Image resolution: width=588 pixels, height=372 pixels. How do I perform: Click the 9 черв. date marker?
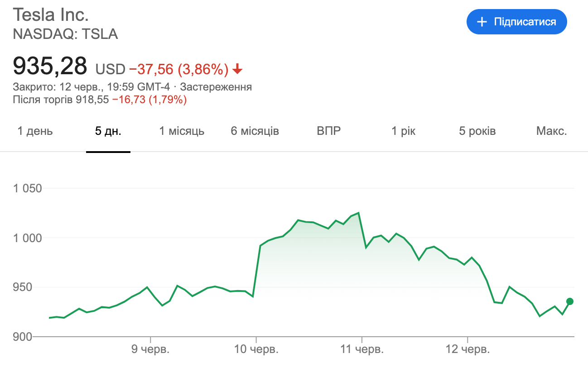pos(150,350)
